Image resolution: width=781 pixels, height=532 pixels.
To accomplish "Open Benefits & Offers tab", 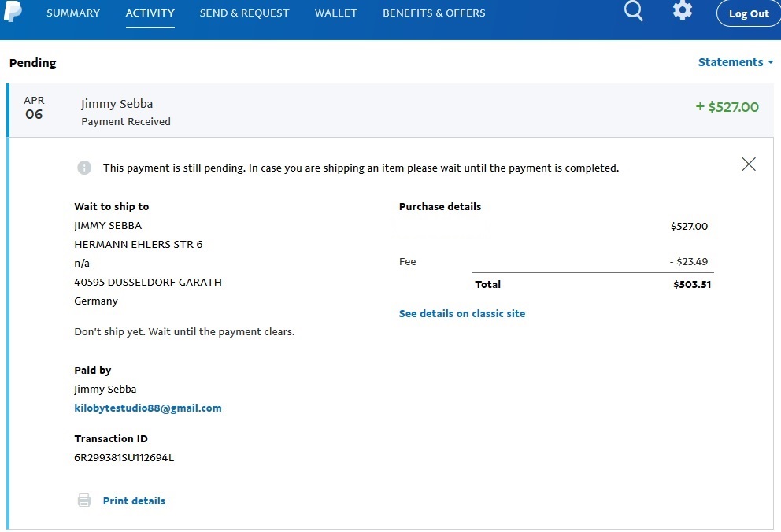I will point(434,13).
